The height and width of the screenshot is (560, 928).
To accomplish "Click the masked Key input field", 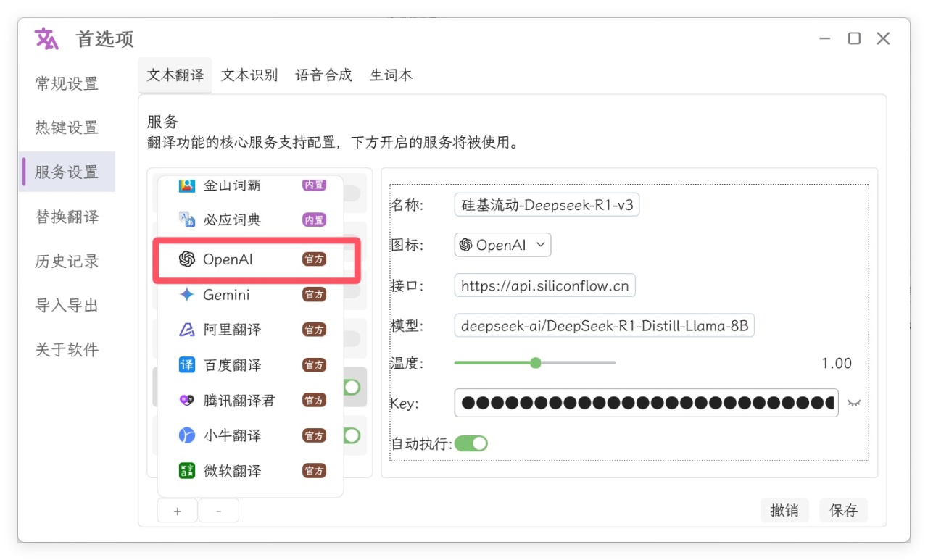I will coord(646,403).
